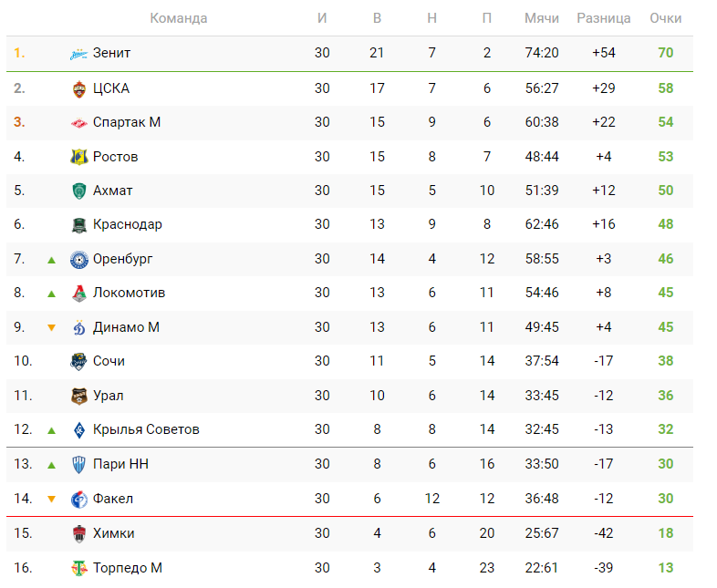Click the green up arrow beside Оренбург
The image size is (717, 588).
pos(52,260)
